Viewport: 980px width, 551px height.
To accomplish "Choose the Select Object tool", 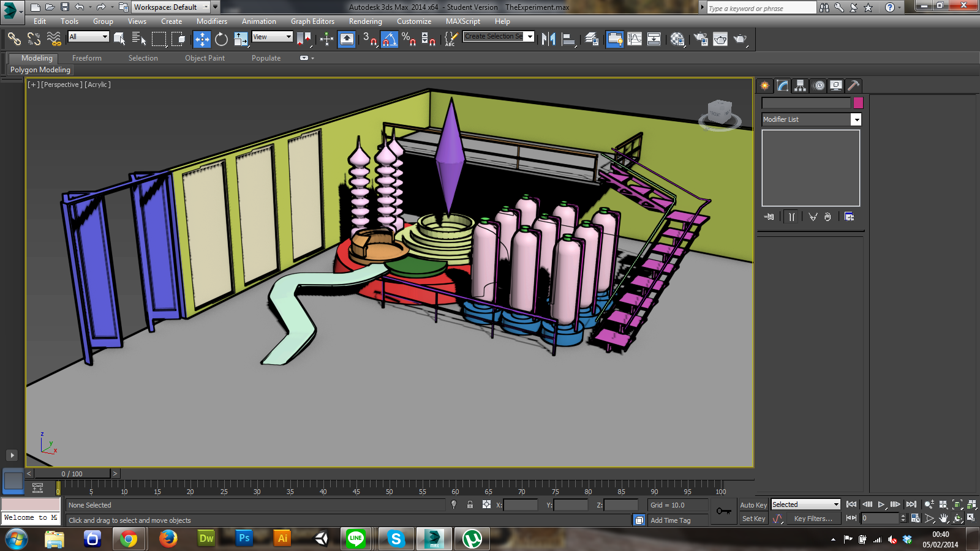I will pos(119,39).
